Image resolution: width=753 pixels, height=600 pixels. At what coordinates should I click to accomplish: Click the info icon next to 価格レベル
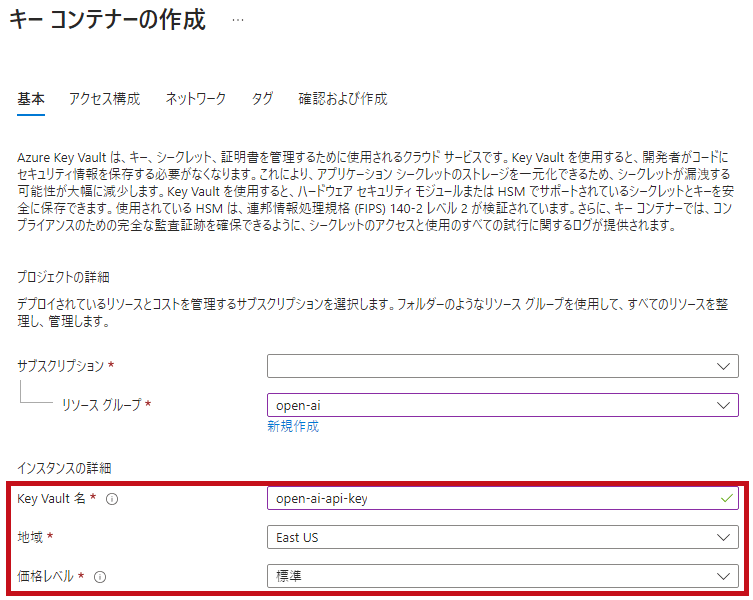point(100,577)
